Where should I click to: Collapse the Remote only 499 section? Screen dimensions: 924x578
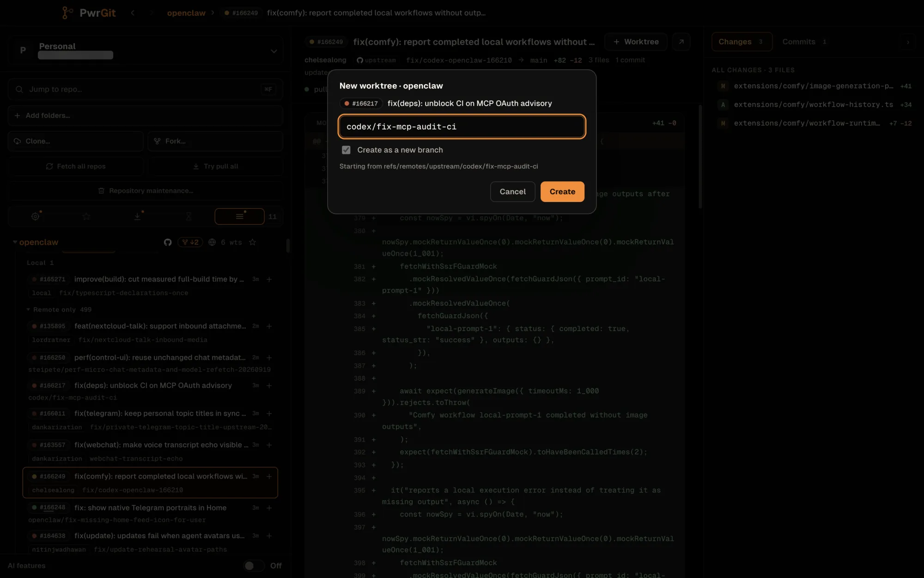pyautogui.click(x=28, y=309)
